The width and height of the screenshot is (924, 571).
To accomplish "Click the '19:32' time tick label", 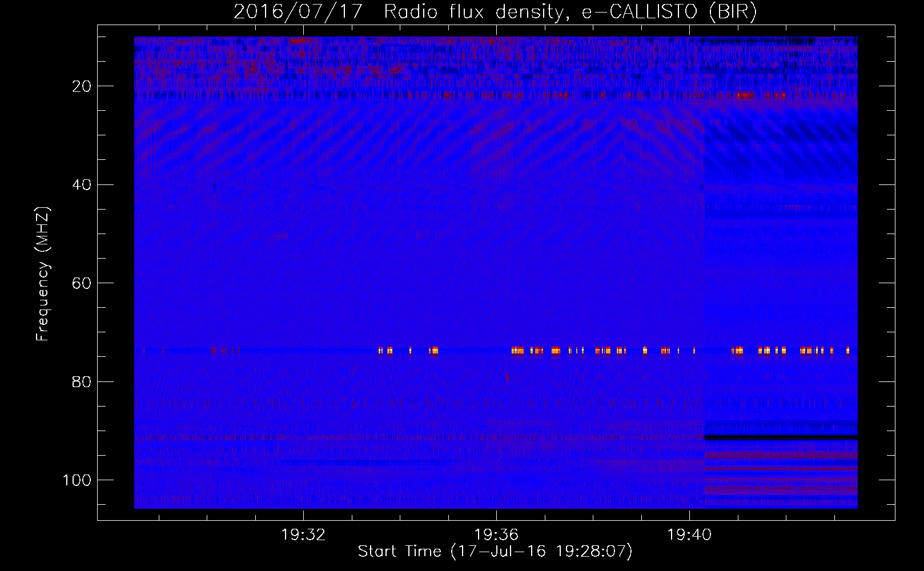I will pyautogui.click(x=303, y=534).
